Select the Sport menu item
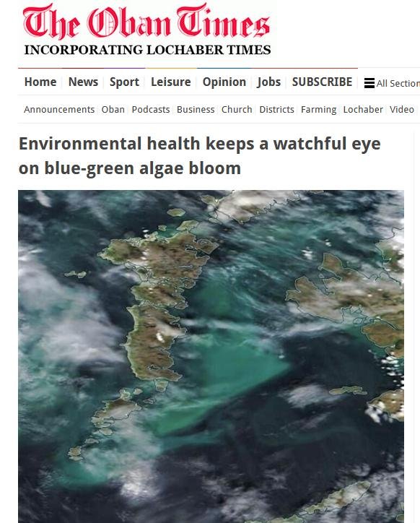 [124, 82]
